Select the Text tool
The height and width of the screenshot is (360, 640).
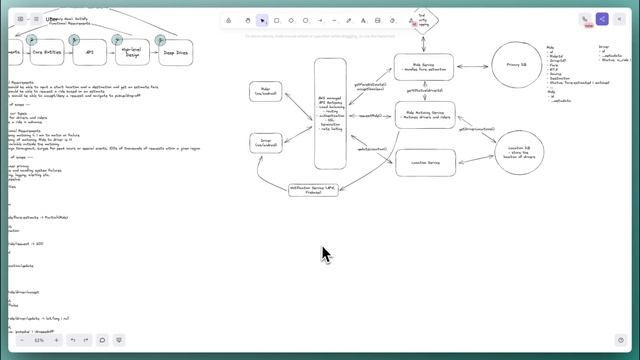click(x=363, y=20)
